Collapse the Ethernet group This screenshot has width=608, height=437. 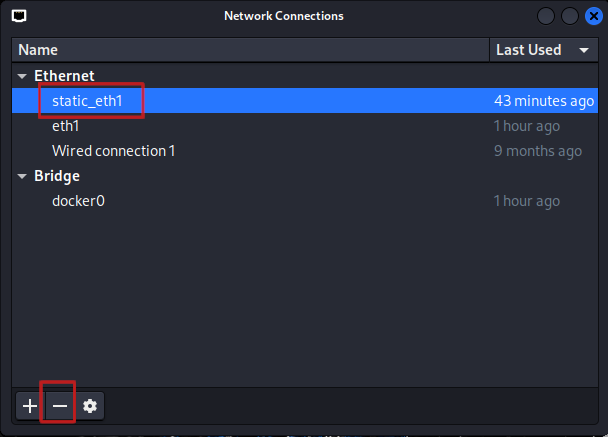[22, 76]
